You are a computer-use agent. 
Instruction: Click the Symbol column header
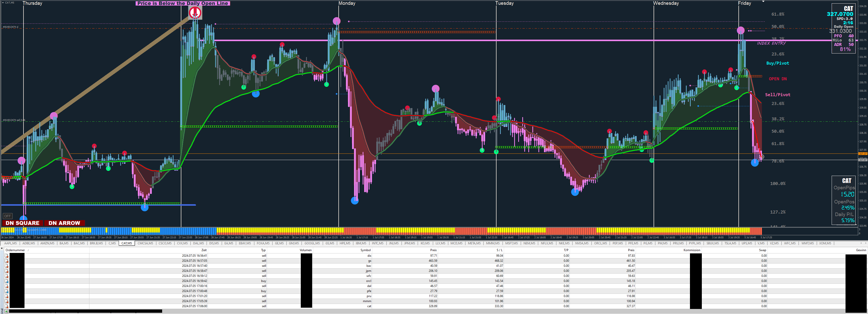(365, 250)
